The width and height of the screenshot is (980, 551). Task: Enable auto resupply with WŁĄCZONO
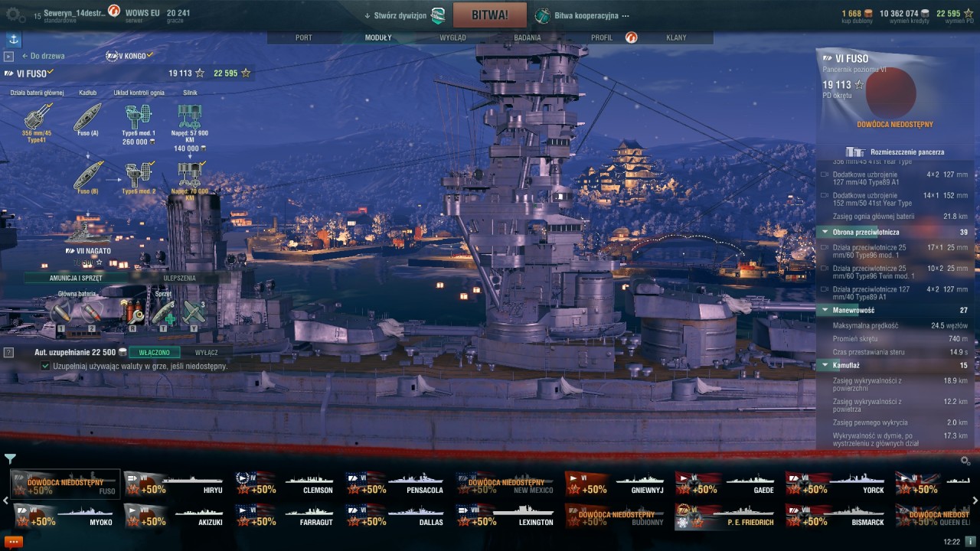coord(155,353)
